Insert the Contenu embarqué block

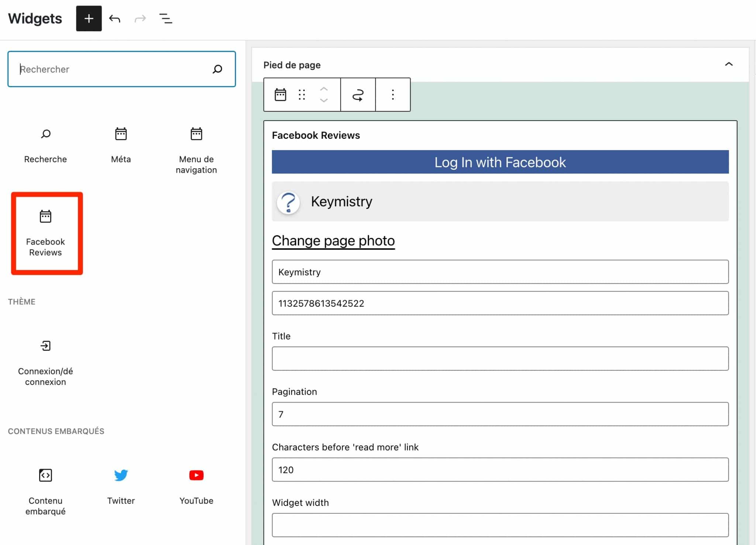45,492
